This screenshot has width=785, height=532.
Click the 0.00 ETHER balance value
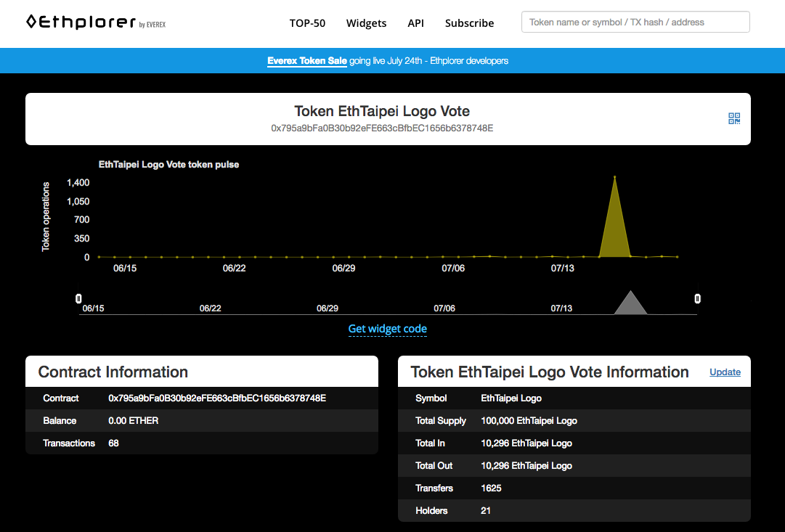(x=133, y=421)
